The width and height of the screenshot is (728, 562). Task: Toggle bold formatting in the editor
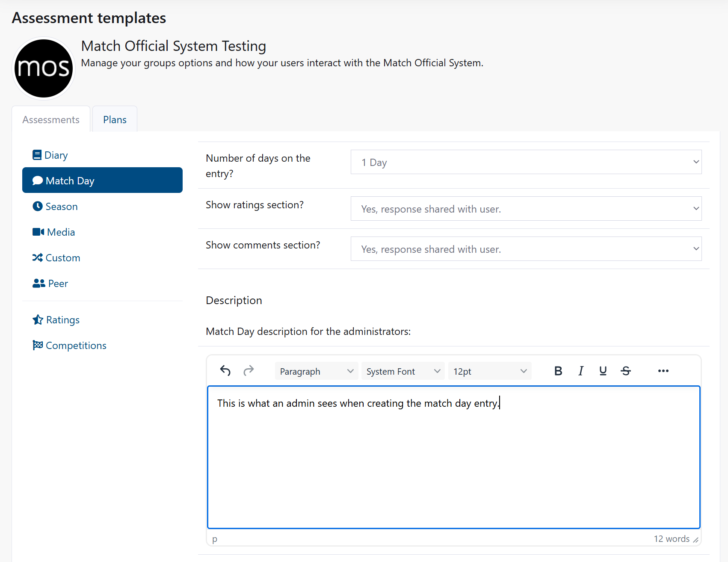[x=558, y=371]
